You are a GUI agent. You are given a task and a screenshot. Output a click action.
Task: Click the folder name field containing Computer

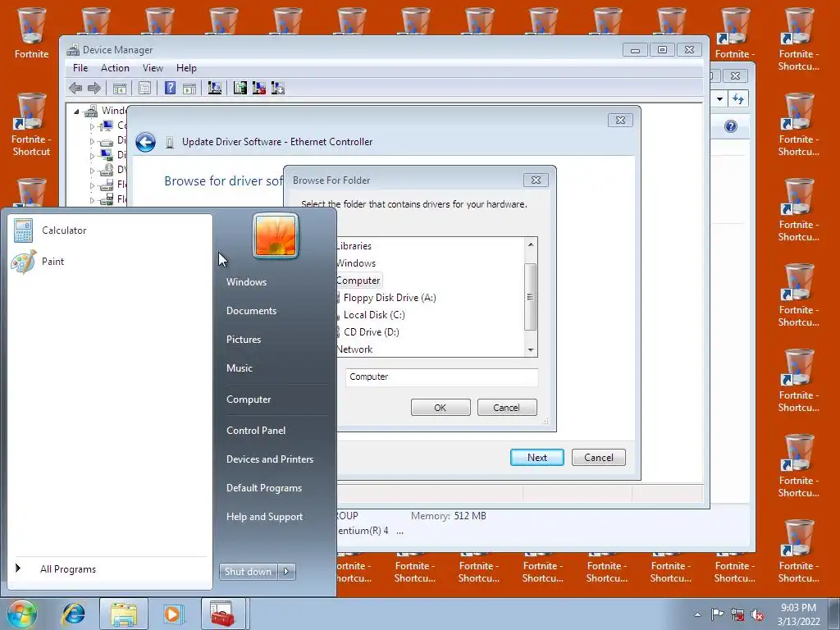tap(441, 377)
